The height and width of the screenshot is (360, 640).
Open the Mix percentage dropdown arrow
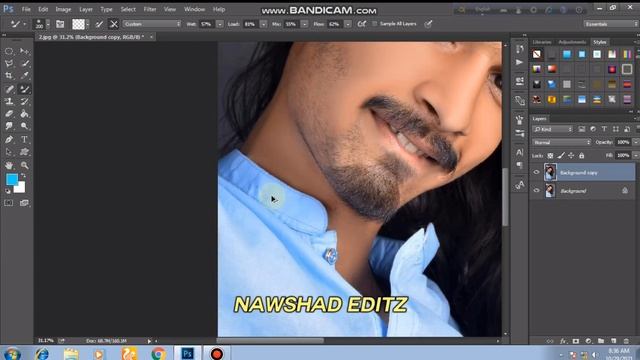[x=304, y=24]
